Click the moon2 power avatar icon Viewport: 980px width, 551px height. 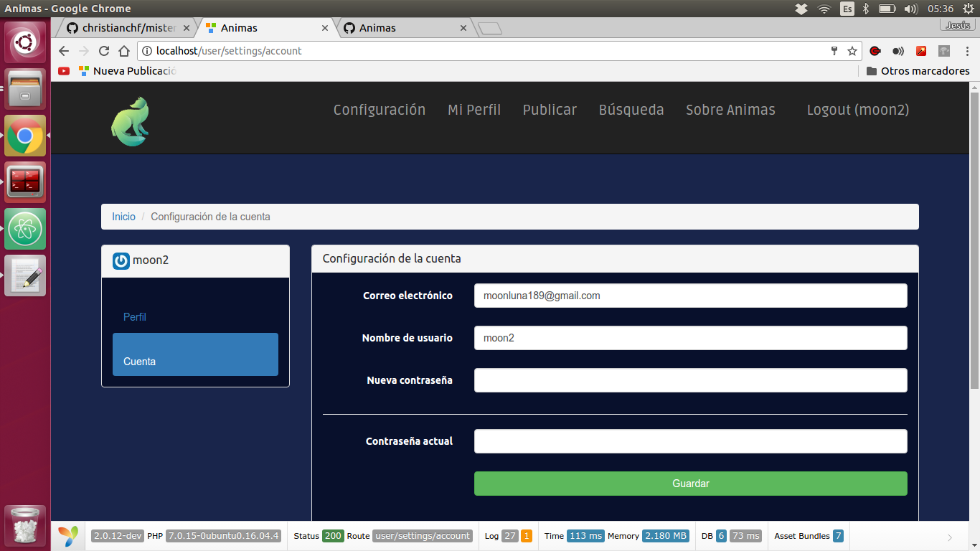pyautogui.click(x=121, y=260)
